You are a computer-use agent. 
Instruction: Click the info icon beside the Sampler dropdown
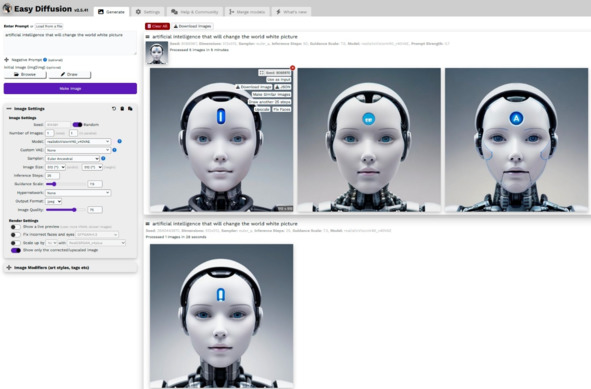point(103,158)
